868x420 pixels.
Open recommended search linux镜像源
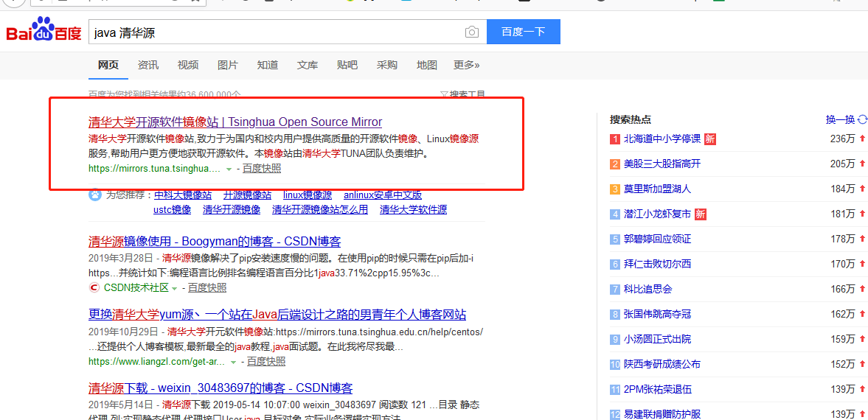308,195
